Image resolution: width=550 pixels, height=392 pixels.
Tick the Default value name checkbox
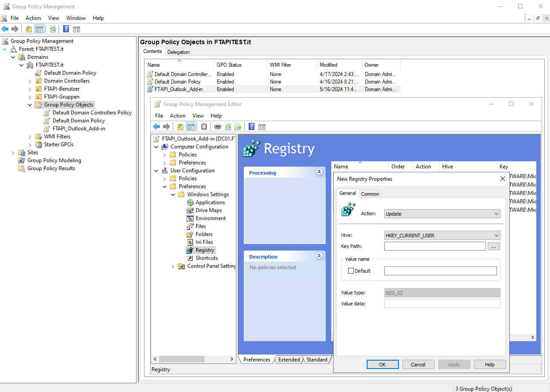pyautogui.click(x=351, y=271)
